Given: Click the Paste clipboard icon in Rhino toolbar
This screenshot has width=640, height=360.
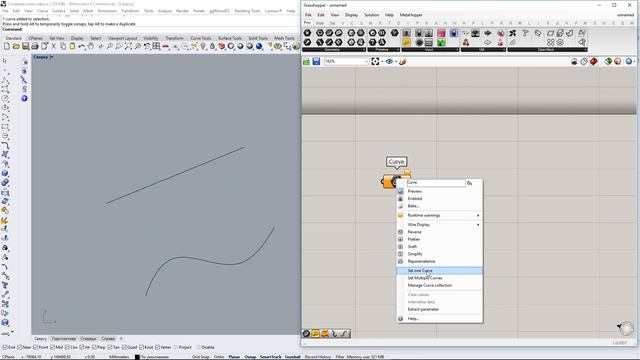Looking at the screenshot, I should point(72,47).
